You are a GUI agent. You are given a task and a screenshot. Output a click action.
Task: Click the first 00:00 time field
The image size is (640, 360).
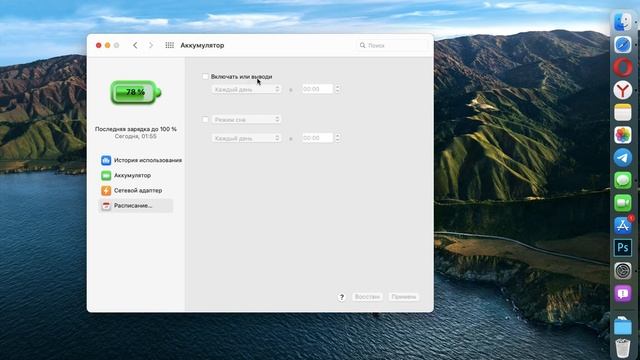coord(317,89)
